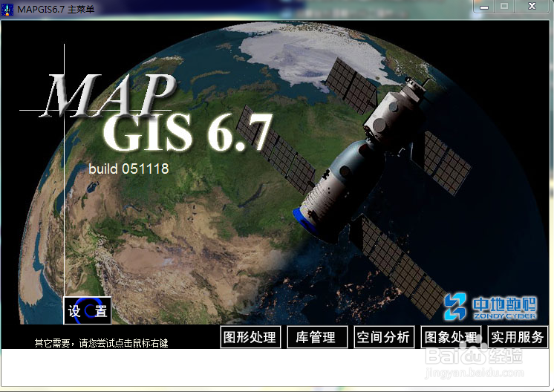This screenshot has width=554, height=392.
Task: Click the hint text 其它需要，请您尝试点击鼠标右键
Action: pos(102,343)
